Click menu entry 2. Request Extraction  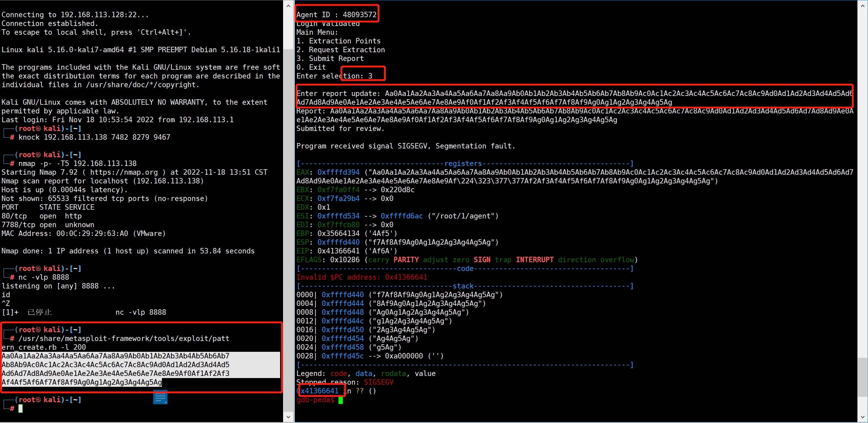pyautogui.click(x=340, y=49)
